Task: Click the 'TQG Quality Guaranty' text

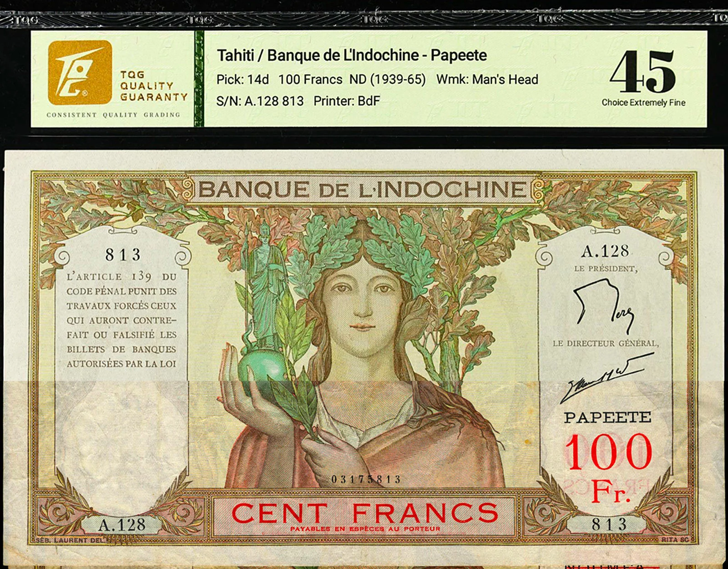Action: coord(153,86)
